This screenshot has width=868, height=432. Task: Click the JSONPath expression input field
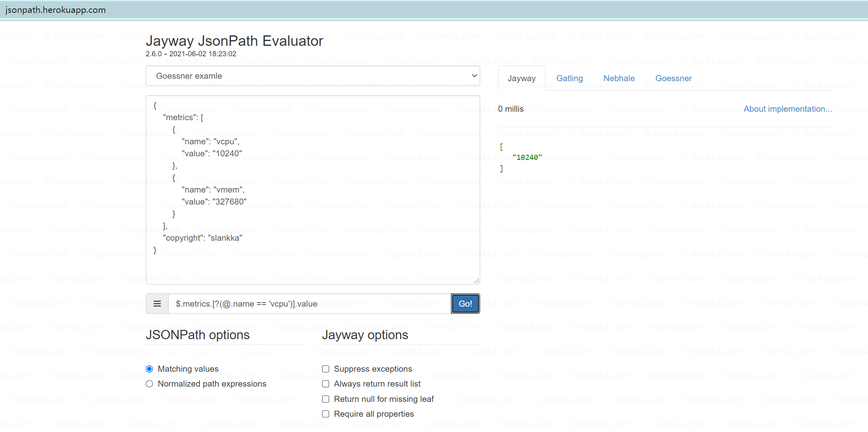310,304
